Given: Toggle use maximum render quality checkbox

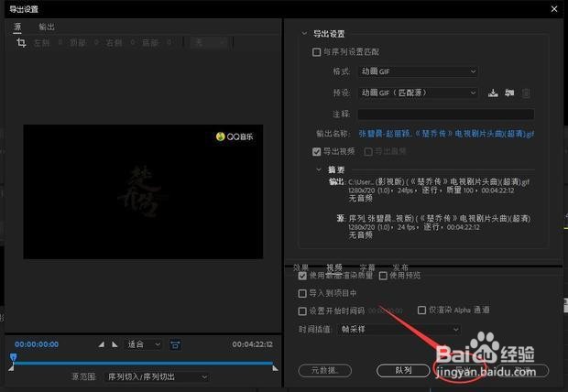Looking at the screenshot, I should point(302,276).
